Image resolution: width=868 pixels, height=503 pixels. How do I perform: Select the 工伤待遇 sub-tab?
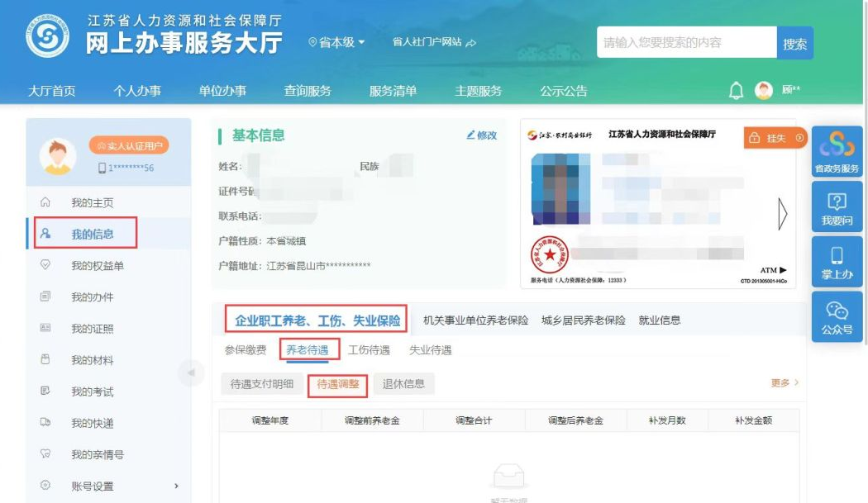[369, 350]
